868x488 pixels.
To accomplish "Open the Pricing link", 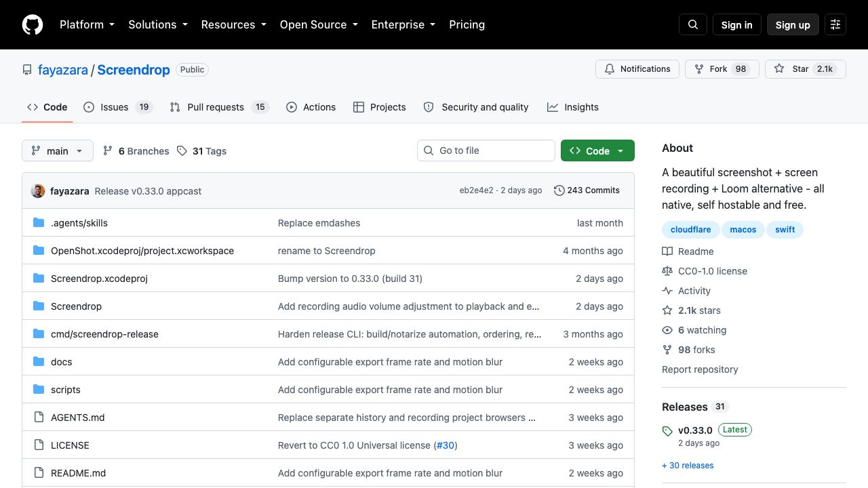I will pos(467,24).
